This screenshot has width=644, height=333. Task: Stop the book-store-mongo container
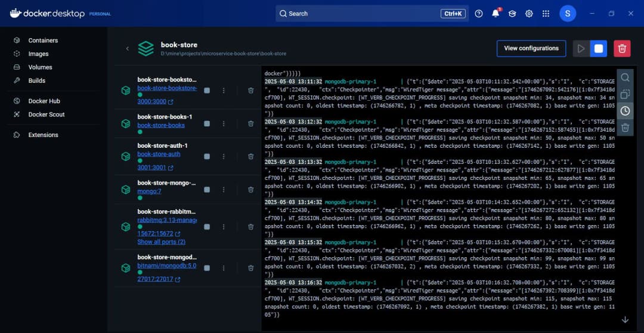click(207, 189)
